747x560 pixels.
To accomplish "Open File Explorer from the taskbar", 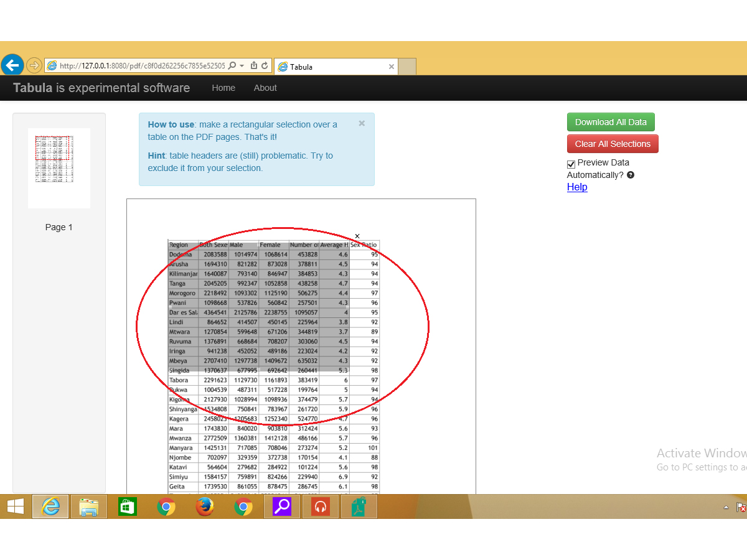I will coord(88,507).
